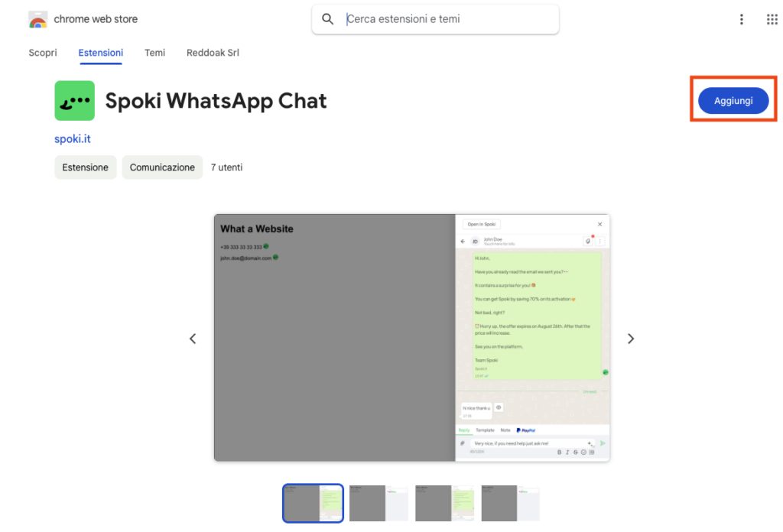Show the previous screenshot with left arrow

click(193, 339)
